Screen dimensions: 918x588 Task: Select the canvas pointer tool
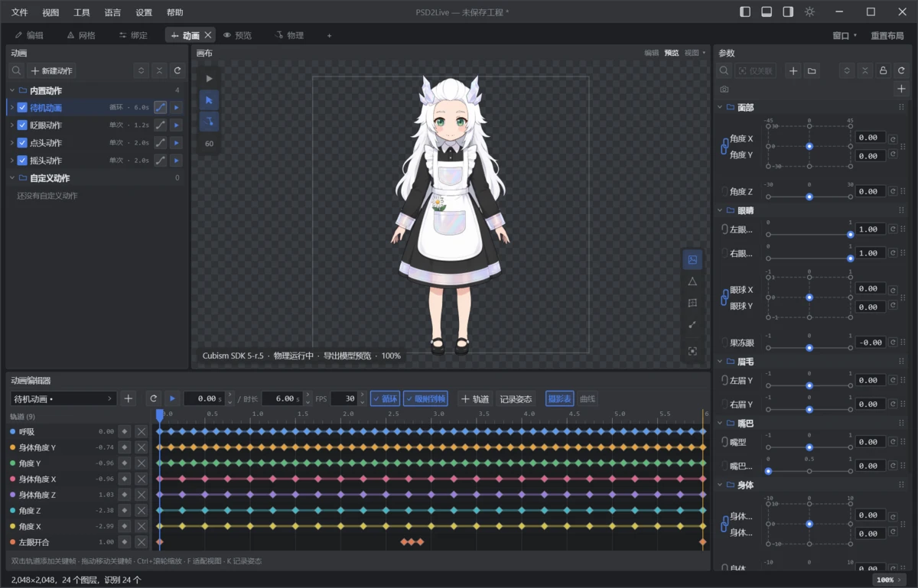(210, 100)
